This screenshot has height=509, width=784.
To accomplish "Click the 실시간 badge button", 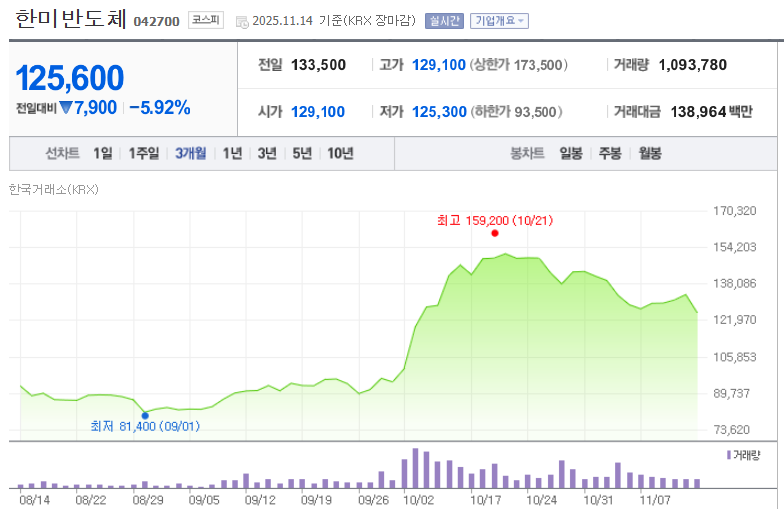I will point(444,20).
